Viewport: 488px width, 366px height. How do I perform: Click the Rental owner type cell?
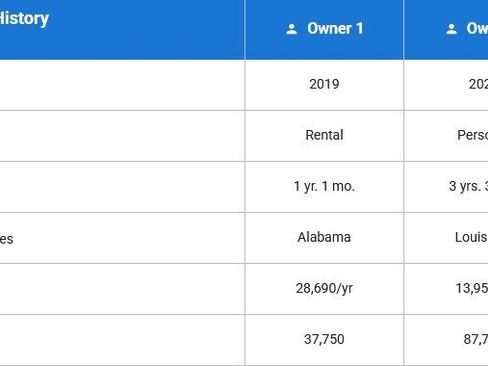[x=324, y=135]
